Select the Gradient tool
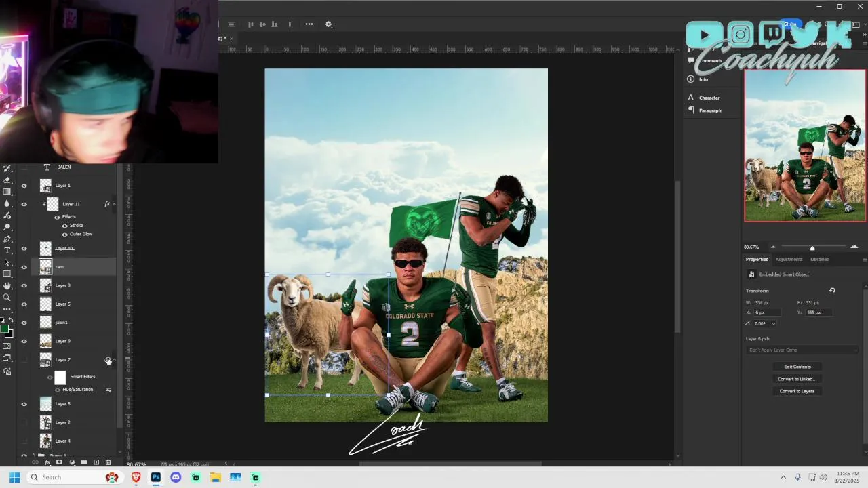This screenshot has height=488, width=868. click(7, 192)
